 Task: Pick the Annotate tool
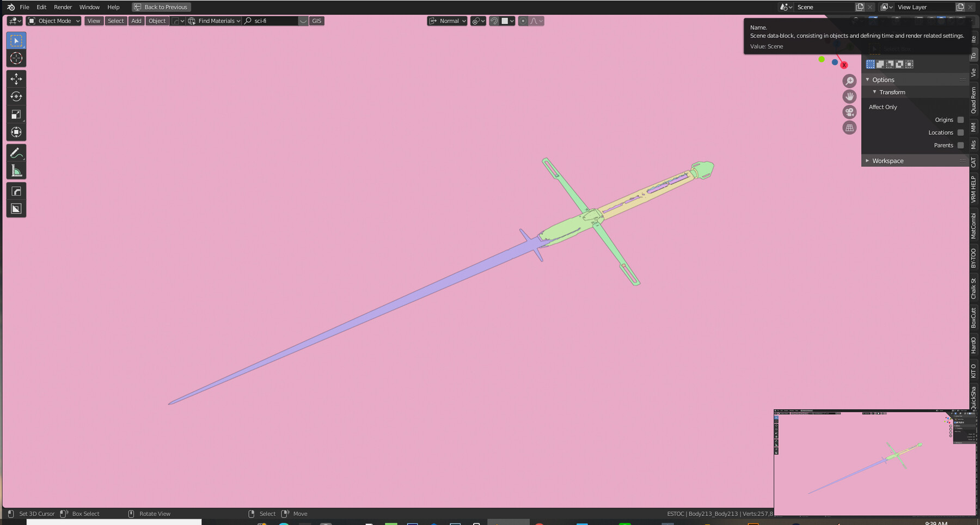[16, 153]
